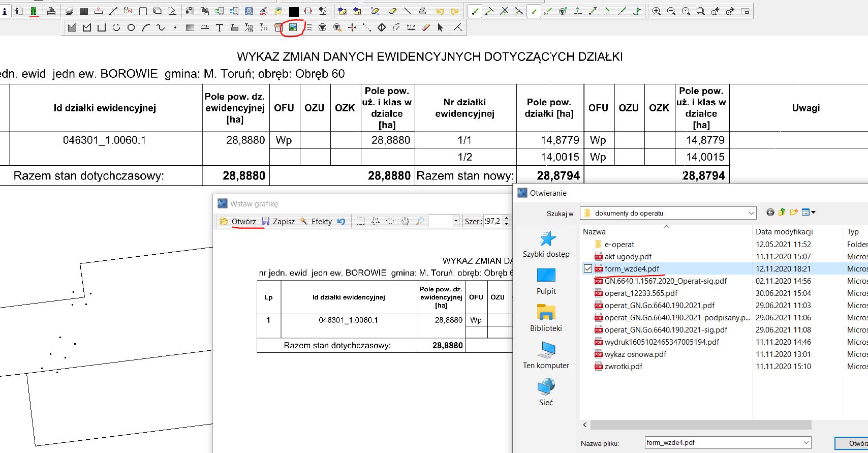Click Efekty in Wstaw grafikę toolbar

(x=316, y=221)
